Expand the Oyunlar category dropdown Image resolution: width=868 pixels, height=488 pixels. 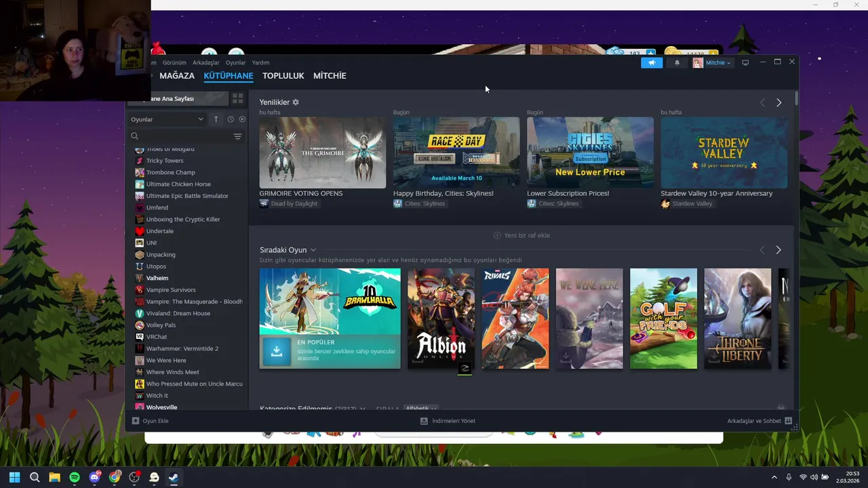167,119
